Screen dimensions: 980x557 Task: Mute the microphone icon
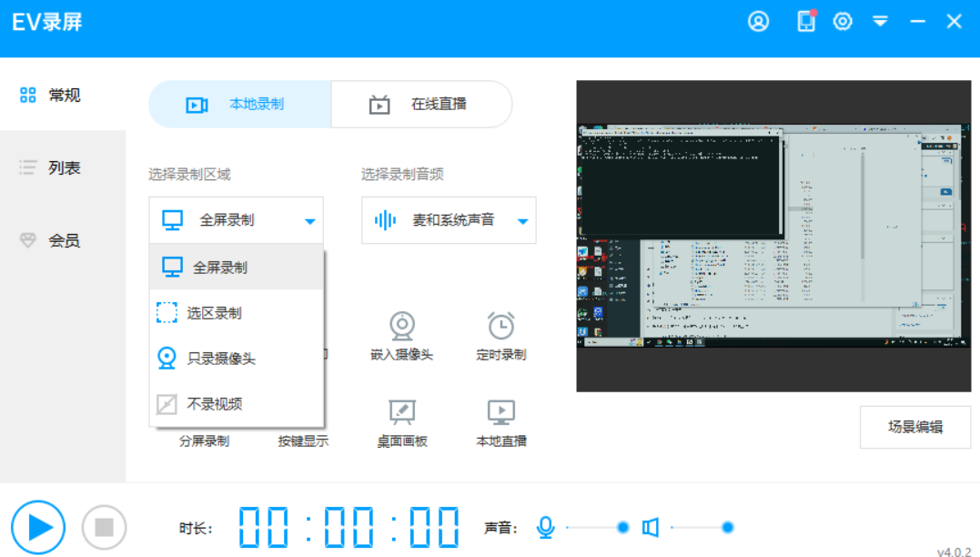point(545,527)
